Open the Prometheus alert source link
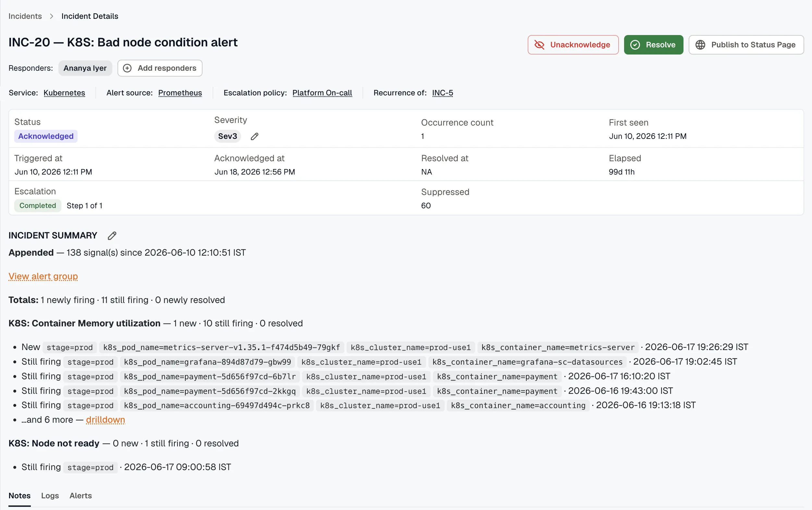This screenshot has height=510, width=812. tap(180, 93)
